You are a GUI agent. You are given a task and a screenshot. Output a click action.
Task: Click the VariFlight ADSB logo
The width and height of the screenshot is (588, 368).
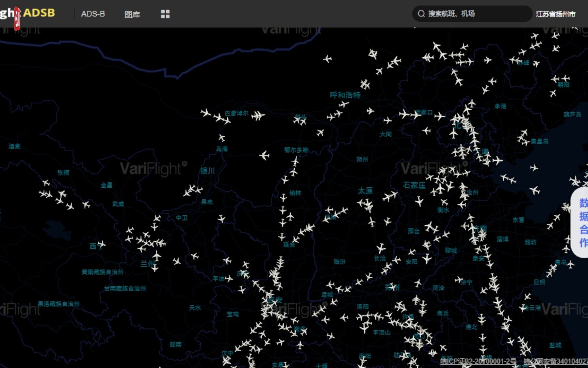pos(27,13)
